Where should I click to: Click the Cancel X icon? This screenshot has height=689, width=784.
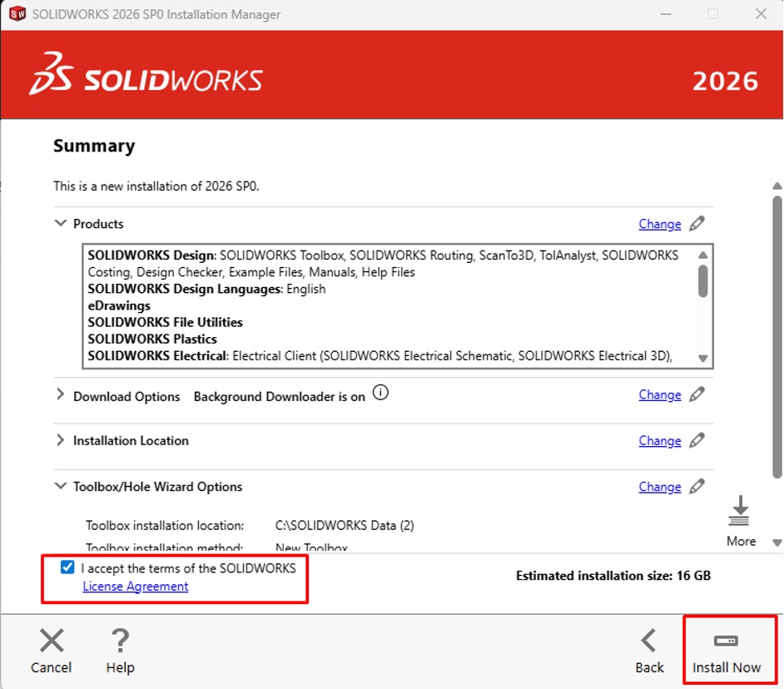click(x=52, y=641)
